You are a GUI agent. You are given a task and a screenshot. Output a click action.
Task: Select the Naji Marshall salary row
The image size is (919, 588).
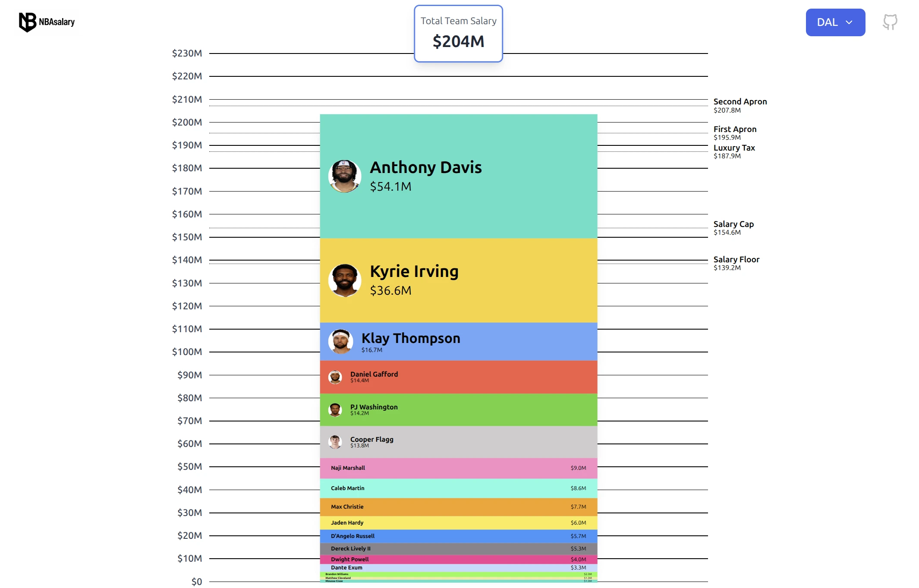click(x=458, y=468)
